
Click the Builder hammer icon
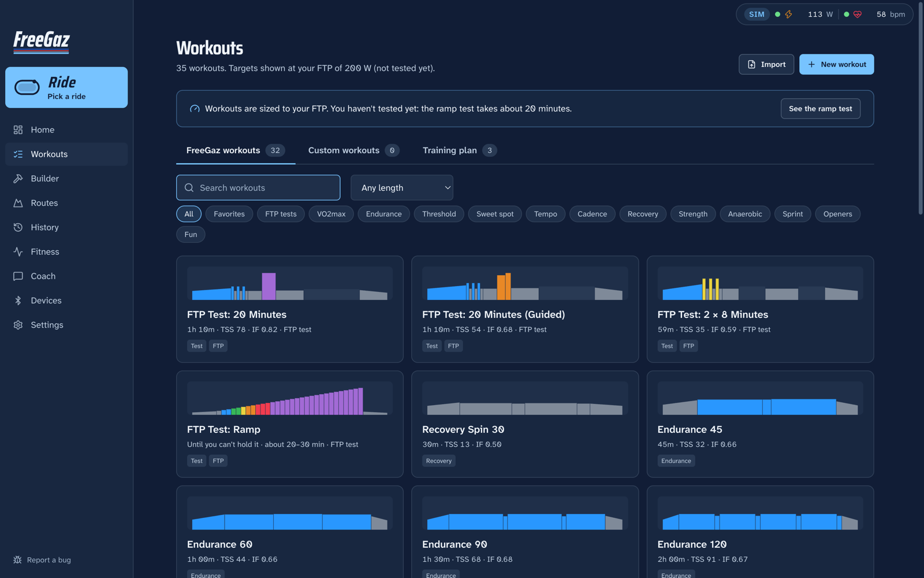point(18,179)
